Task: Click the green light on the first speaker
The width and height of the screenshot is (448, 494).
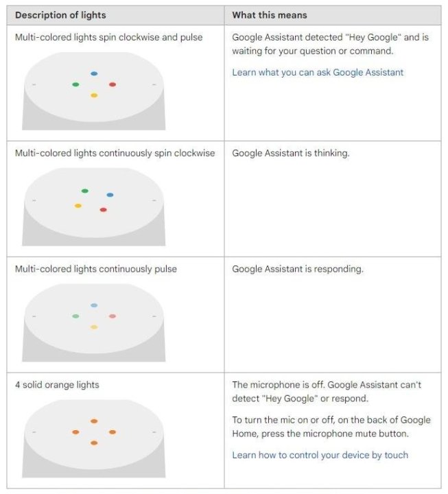Action: pyautogui.click(x=75, y=84)
